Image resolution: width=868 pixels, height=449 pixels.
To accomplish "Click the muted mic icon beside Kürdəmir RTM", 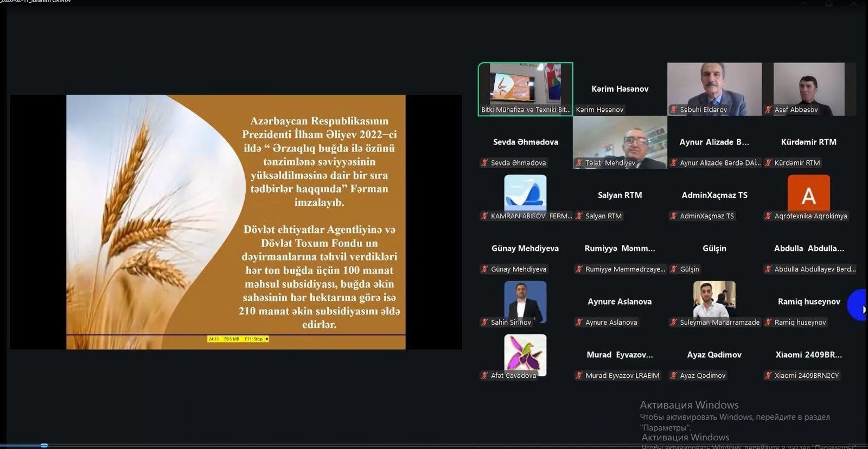I will [768, 163].
